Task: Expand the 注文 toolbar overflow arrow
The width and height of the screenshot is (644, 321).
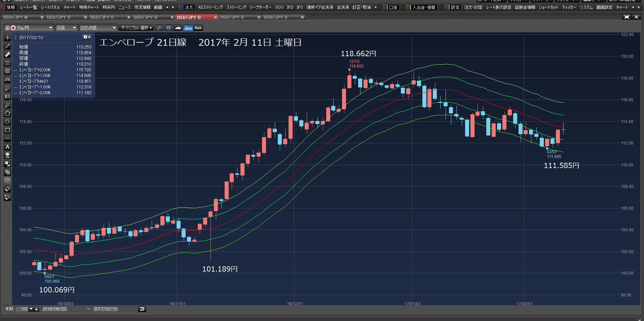Action: point(376,7)
